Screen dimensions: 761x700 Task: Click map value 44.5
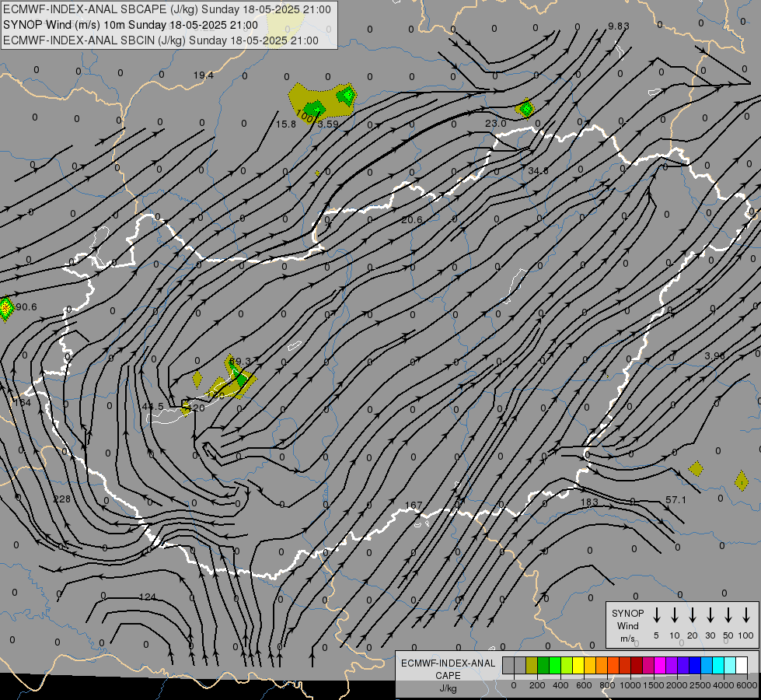tap(153, 406)
